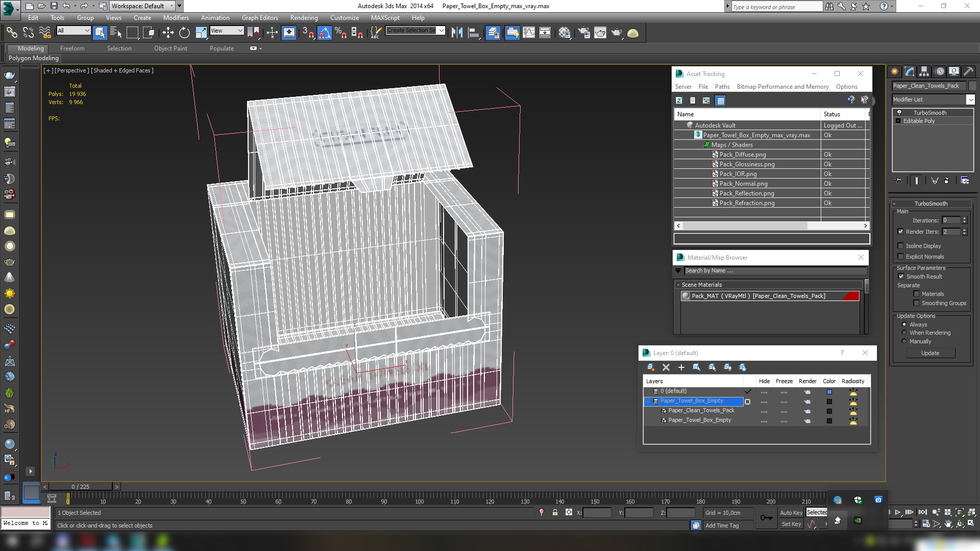Open the Mirror tool
Image resolution: width=980 pixels, height=551 pixels.
(x=457, y=33)
